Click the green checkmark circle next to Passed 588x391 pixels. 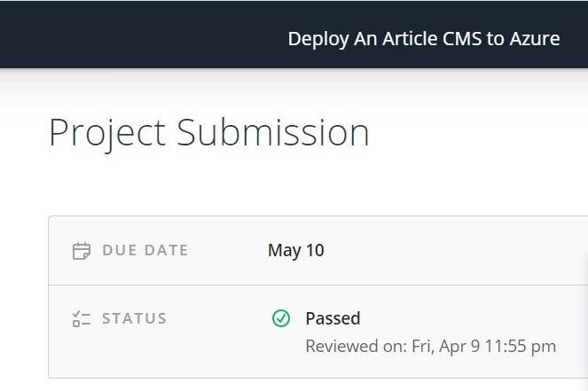tap(281, 318)
